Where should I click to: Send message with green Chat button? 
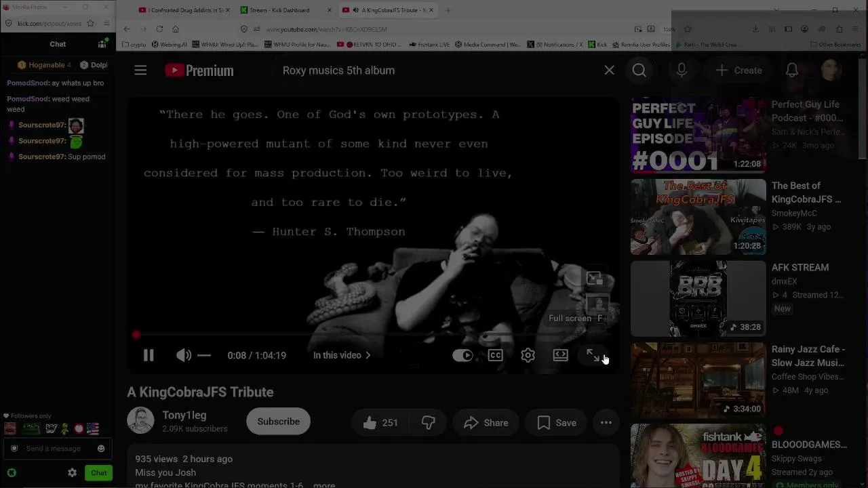(99, 473)
